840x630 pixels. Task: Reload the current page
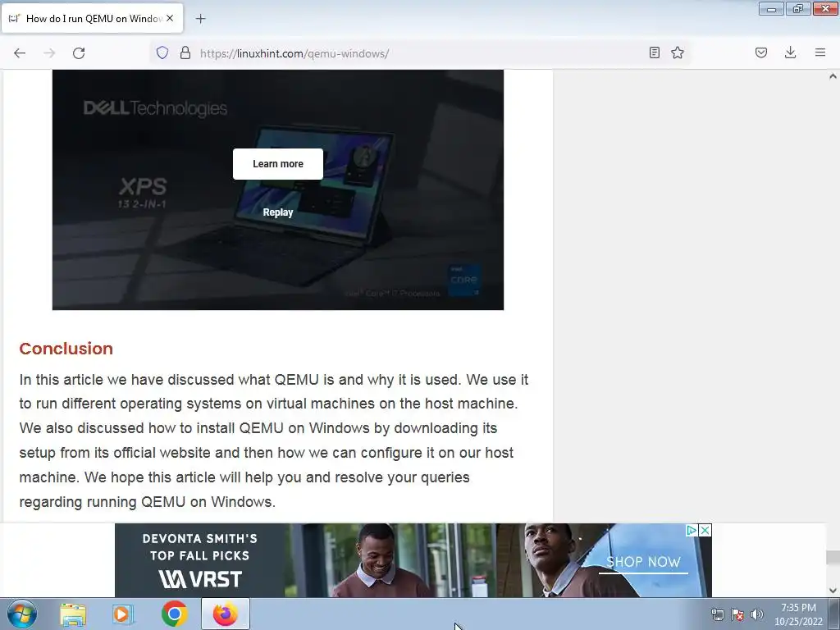(x=79, y=53)
